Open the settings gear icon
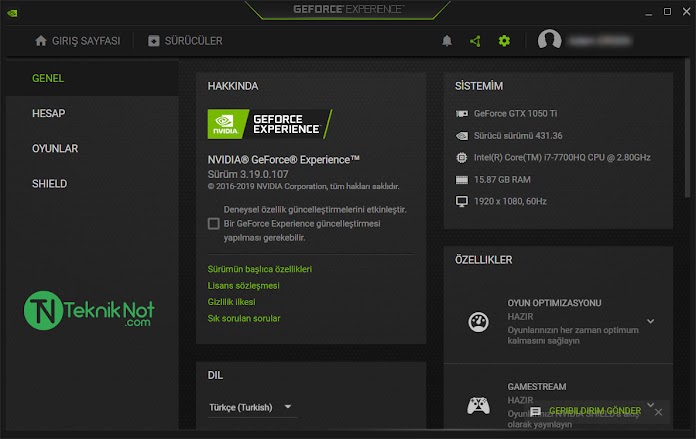Viewport: 696px width, 439px height. coord(504,41)
